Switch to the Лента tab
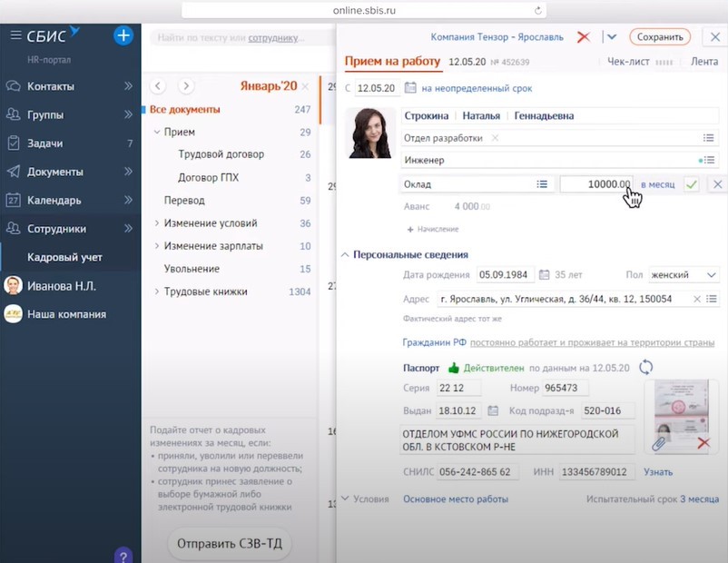 [703, 62]
